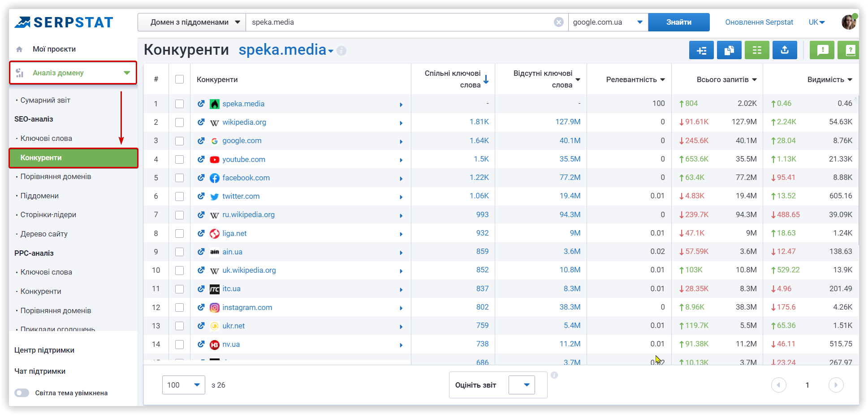Open youtube.com external link icon

point(201,159)
